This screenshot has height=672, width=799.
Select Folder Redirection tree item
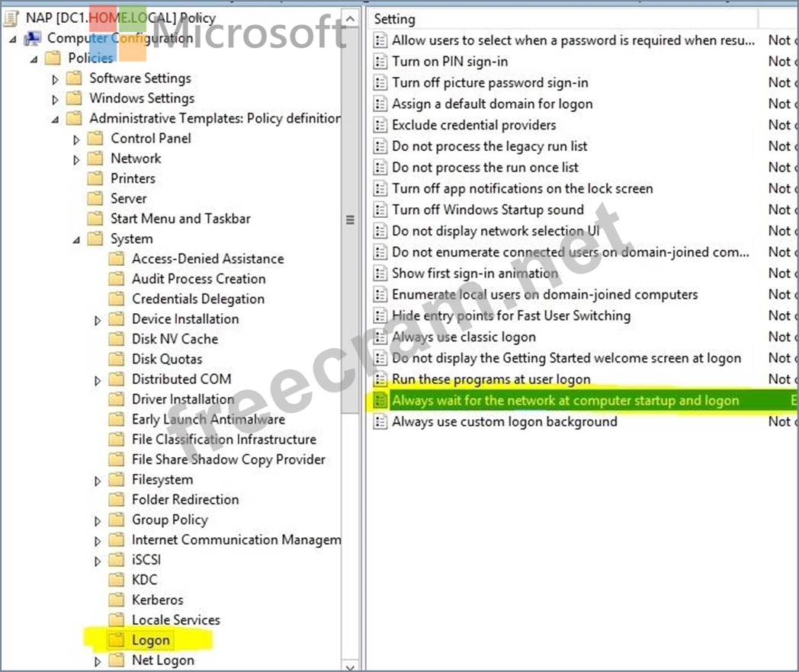coord(185,499)
